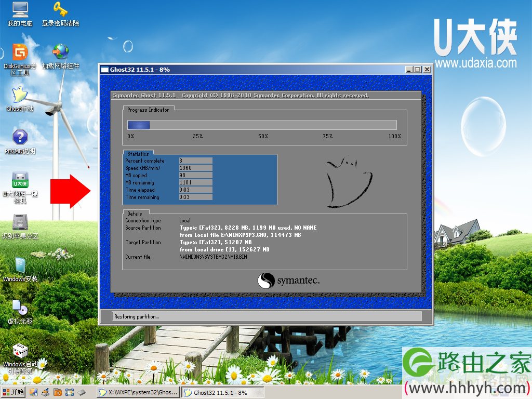Click the Time remaining value 0:33
This screenshot has height=399, width=532.
[196, 197]
